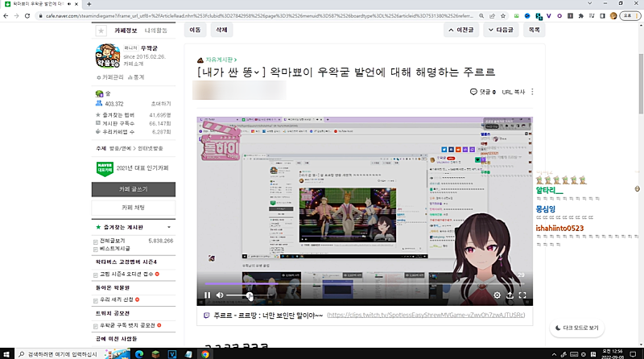
Task: Enter fullscreen mode on the video
Action: [x=522, y=295]
